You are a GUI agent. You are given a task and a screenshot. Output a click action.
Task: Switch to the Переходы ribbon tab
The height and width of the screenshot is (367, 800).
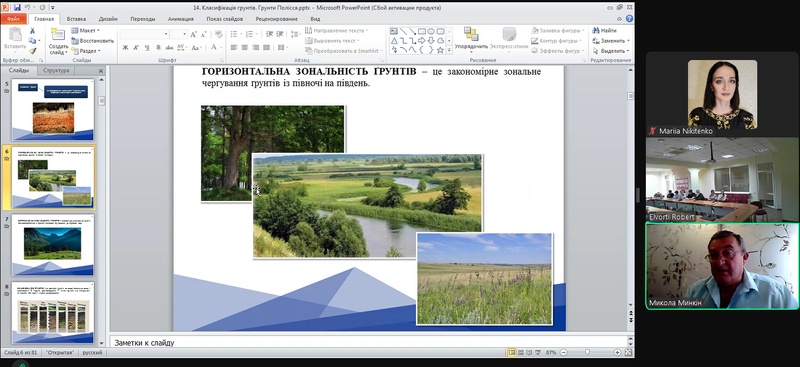(x=142, y=19)
